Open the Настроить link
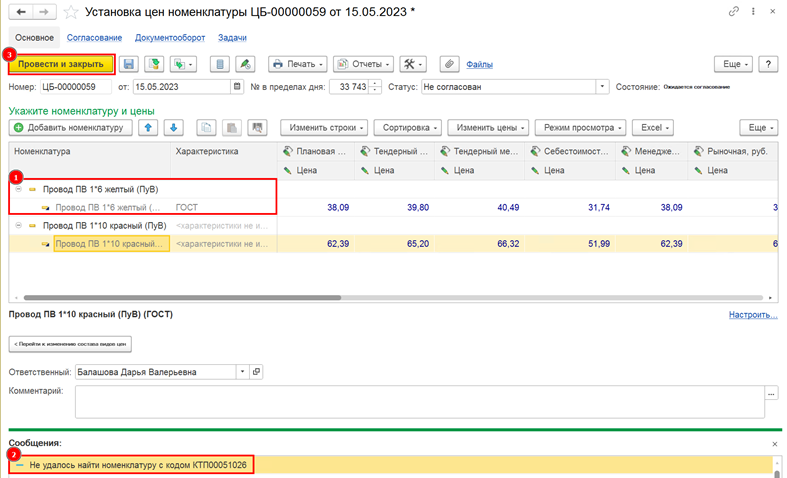 click(753, 315)
